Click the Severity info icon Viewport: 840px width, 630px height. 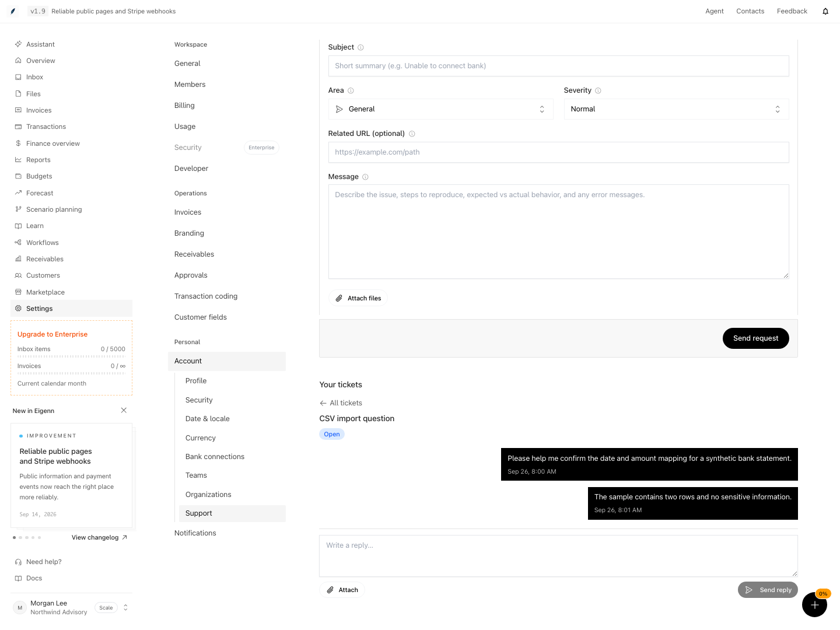click(x=598, y=90)
